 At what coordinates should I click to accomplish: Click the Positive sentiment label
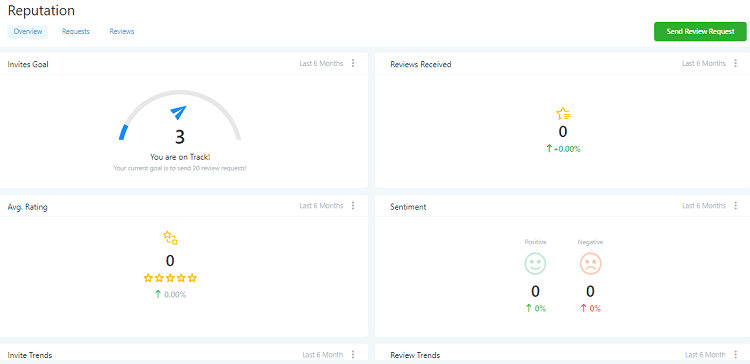pos(535,242)
